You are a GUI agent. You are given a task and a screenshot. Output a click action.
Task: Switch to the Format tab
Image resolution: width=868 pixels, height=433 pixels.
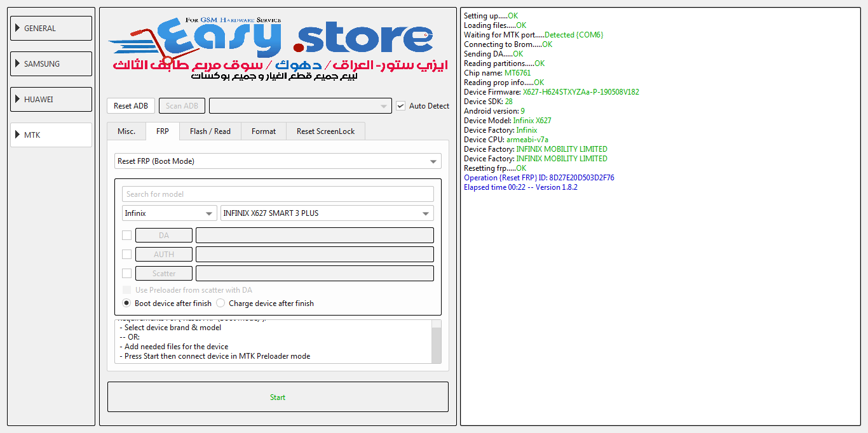click(x=264, y=131)
